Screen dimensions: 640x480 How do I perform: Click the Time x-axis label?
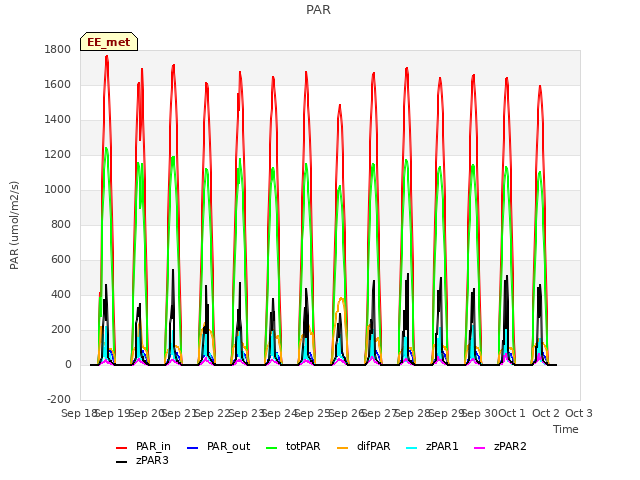point(566,429)
